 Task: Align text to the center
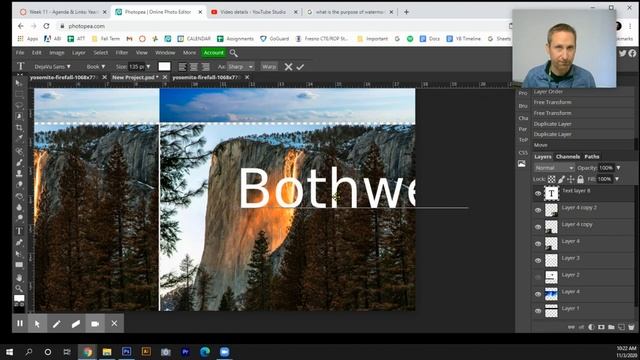(194, 67)
